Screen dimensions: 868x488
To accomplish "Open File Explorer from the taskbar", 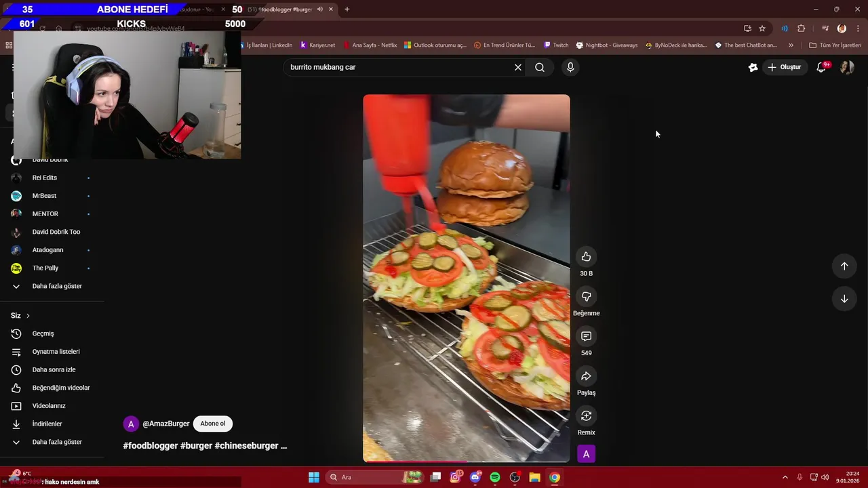I will tap(534, 477).
